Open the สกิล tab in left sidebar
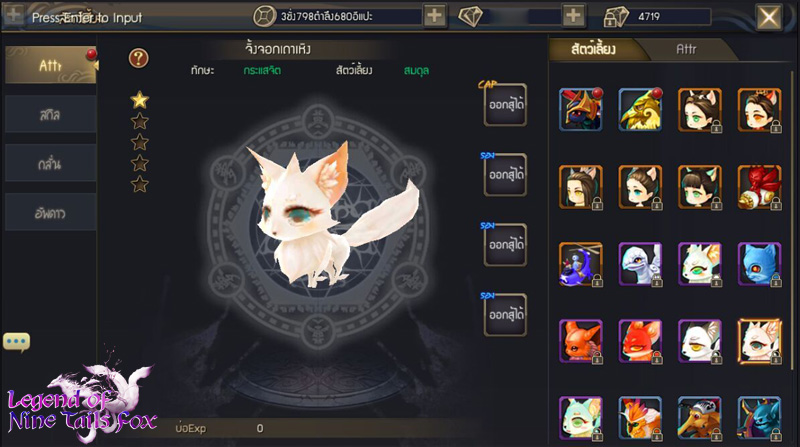Image resolution: width=800 pixels, height=447 pixels. click(x=51, y=115)
